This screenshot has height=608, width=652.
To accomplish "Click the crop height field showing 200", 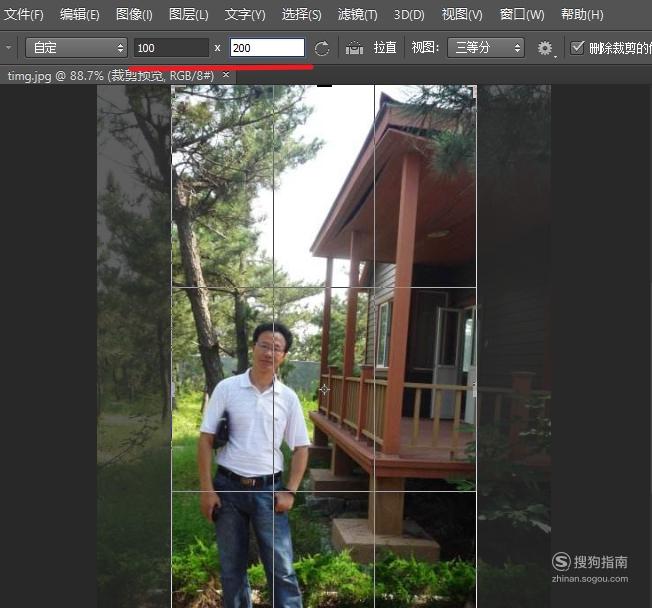I will click(267, 48).
